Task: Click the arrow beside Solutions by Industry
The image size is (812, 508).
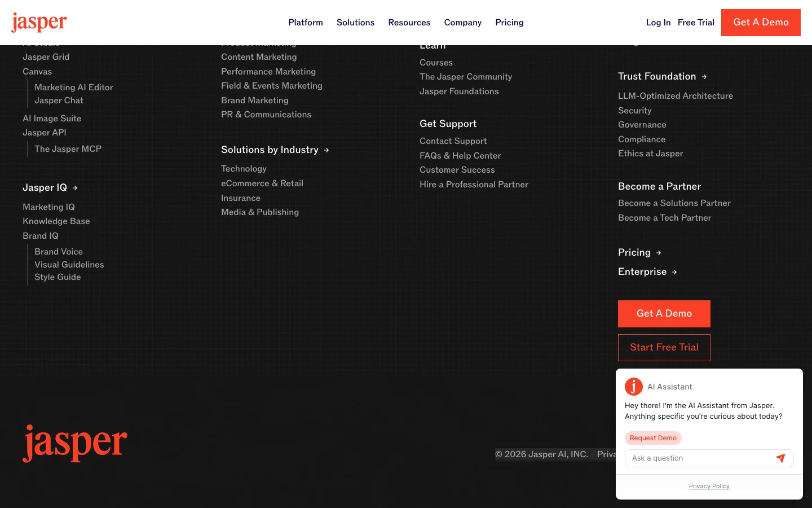Action: pyautogui.click(x=326, y=150)
